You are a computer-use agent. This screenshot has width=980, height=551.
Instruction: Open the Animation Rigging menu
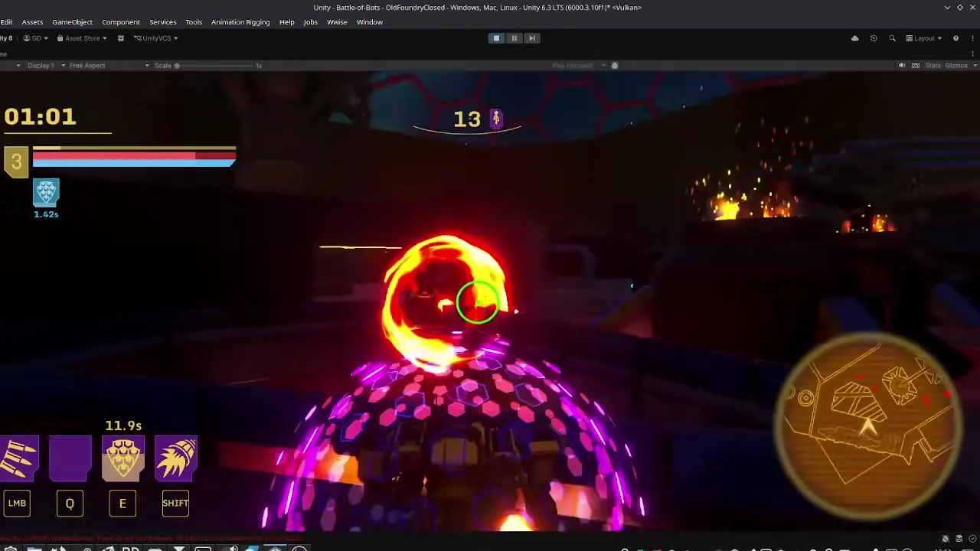(240, 22)
